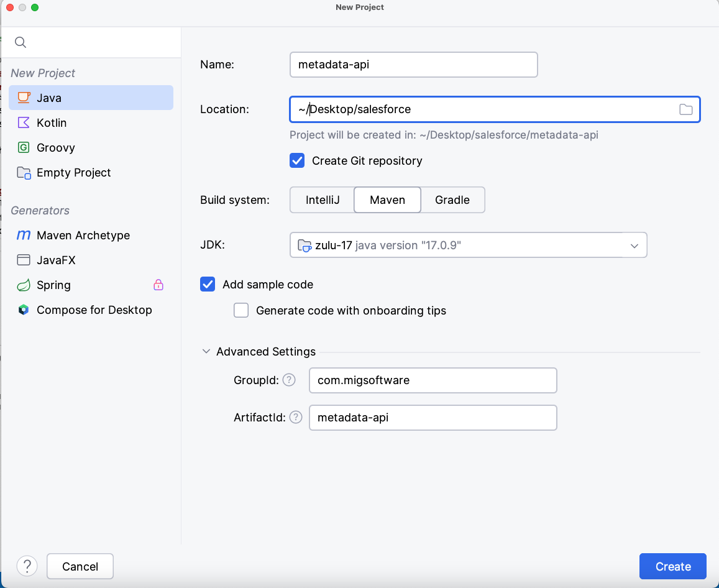Screen dimensions: 719x588
Task: Click the New Project section heading
Action: (x=43, y=73)
